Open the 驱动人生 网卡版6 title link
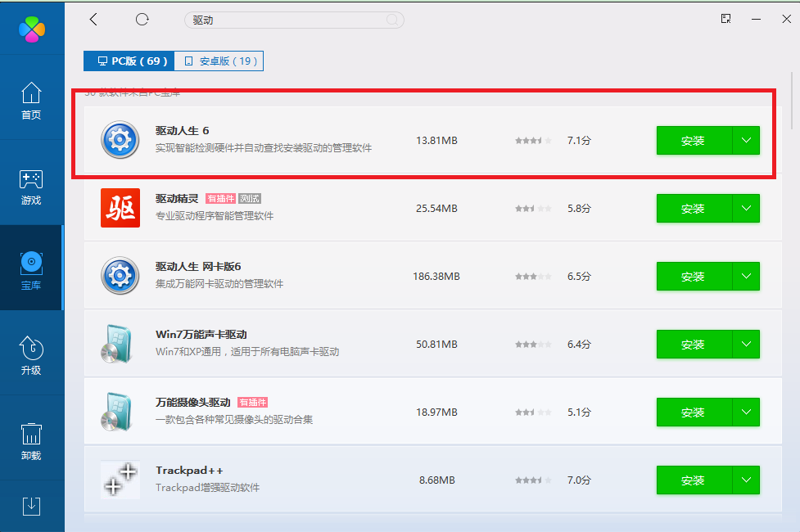The height and width of the screenshot is (532, 800). (x=198, y=266)
